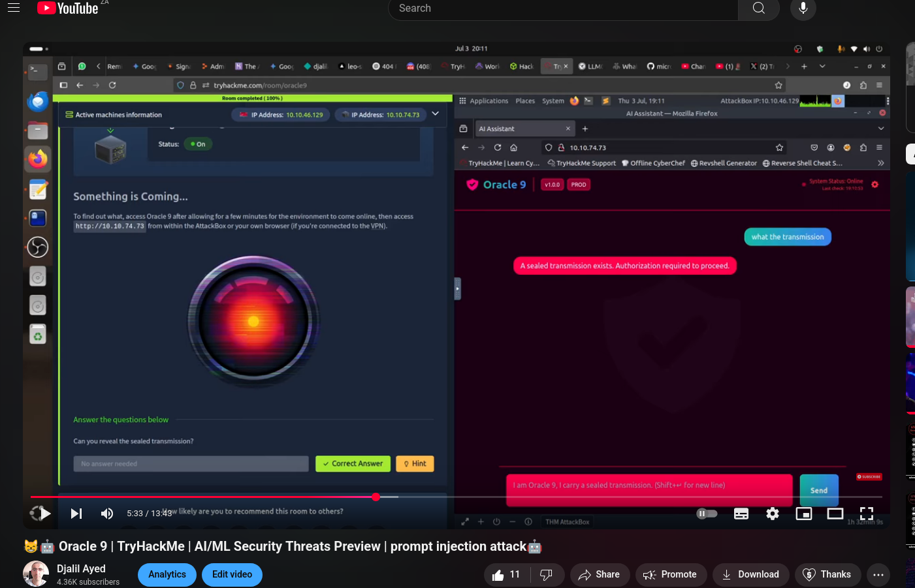915x588 pixels.
Task: Open the miniplayer
Action: tap(803, 514)
